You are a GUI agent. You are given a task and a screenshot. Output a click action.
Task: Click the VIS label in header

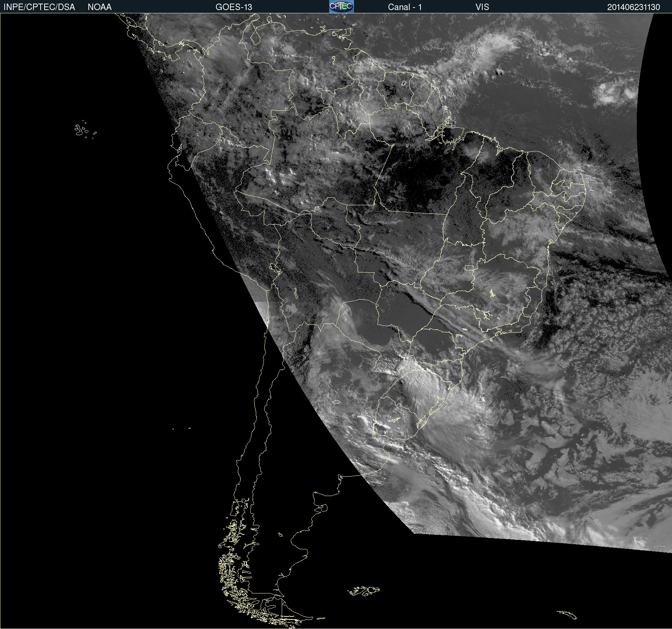point(482,7)
